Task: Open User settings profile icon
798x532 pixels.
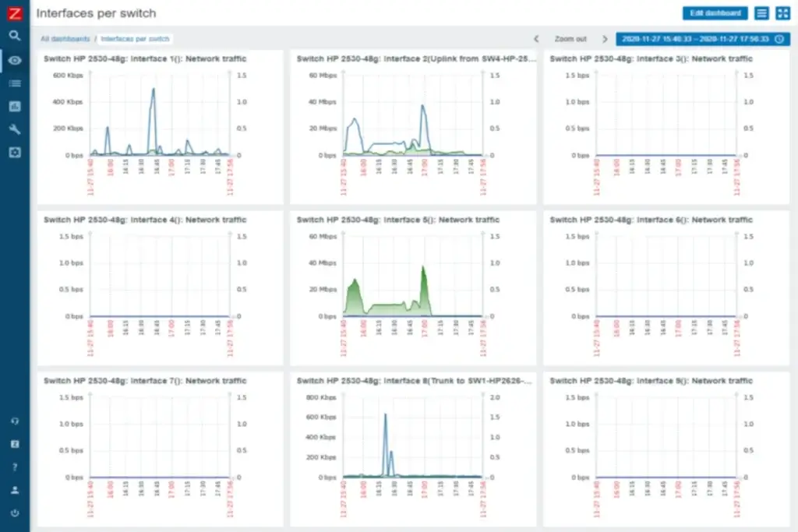Action: pyautogui.click(x=15, y=491)
